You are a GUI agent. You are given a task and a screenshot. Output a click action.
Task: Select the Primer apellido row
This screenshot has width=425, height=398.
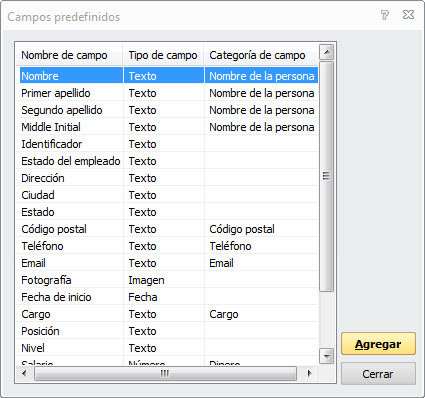(x=167, y=93)
